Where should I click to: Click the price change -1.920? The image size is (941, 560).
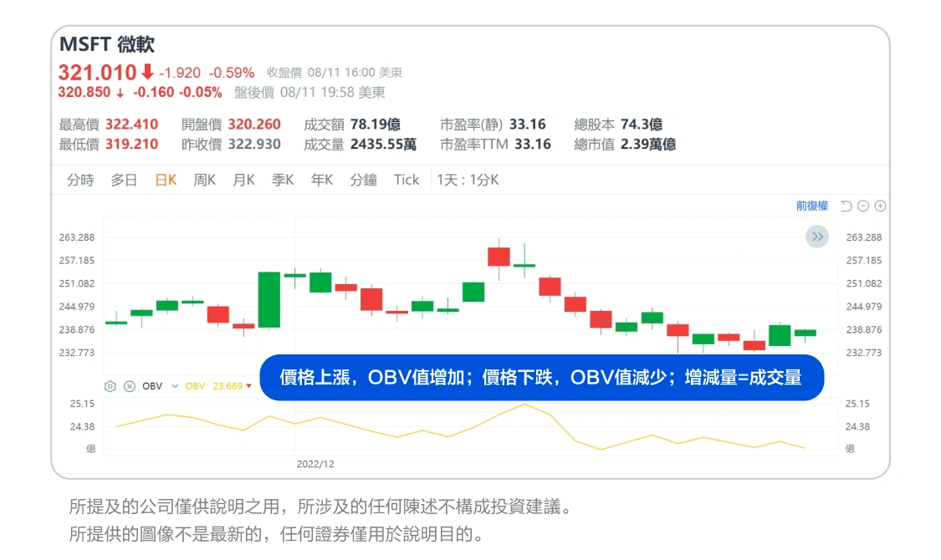(180, 74)
